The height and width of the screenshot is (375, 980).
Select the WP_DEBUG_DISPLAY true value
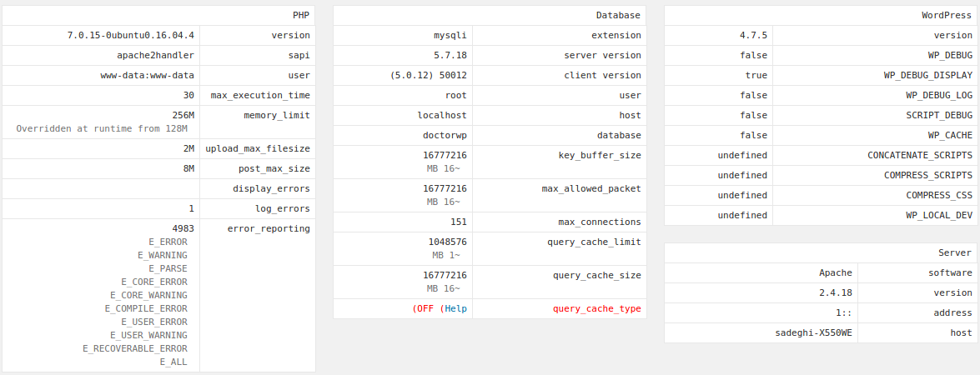tap(756, 76)
